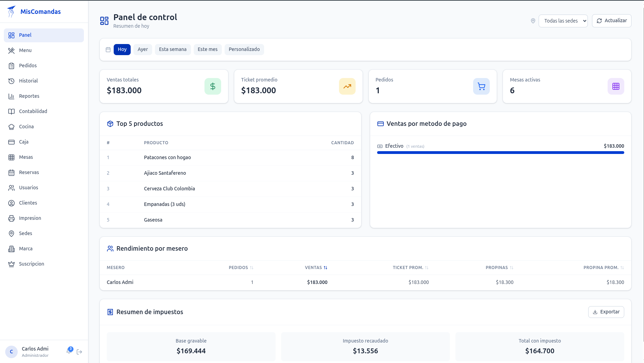Click the calendar icon in date filter

point(108,50)
